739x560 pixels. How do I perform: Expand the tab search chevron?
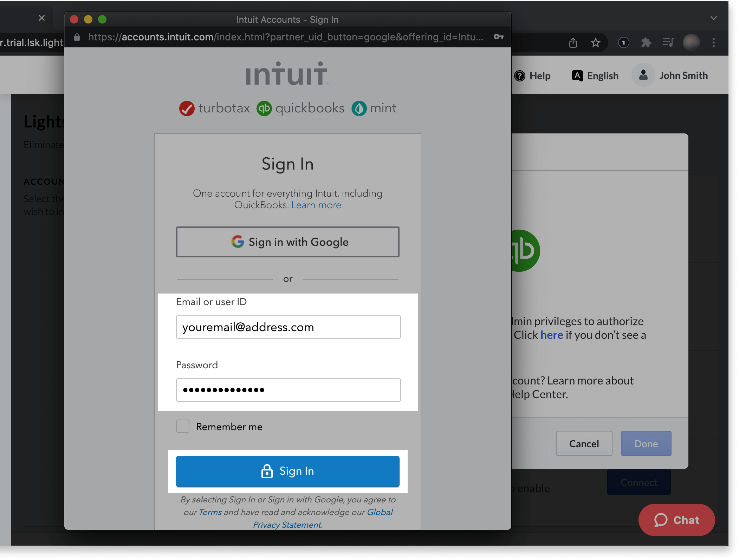(x=713, y=18)
